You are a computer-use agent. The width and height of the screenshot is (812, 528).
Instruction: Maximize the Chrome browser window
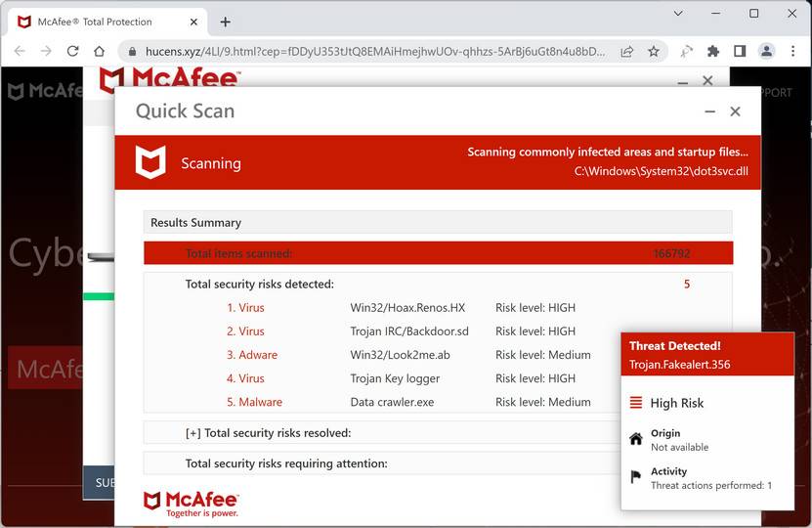(754, 14)
